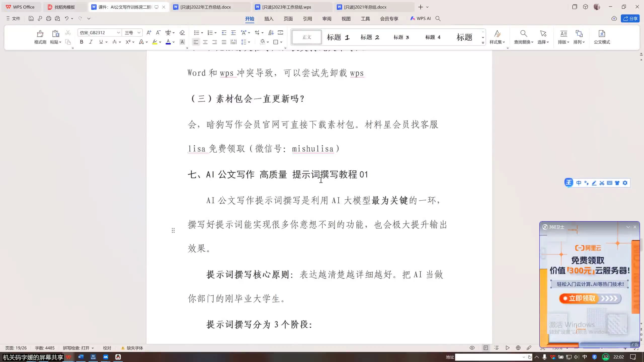This screenshot has height=362, width=644.
Task: Expand the styles gallery list
Action: click(x=483, y=43)
